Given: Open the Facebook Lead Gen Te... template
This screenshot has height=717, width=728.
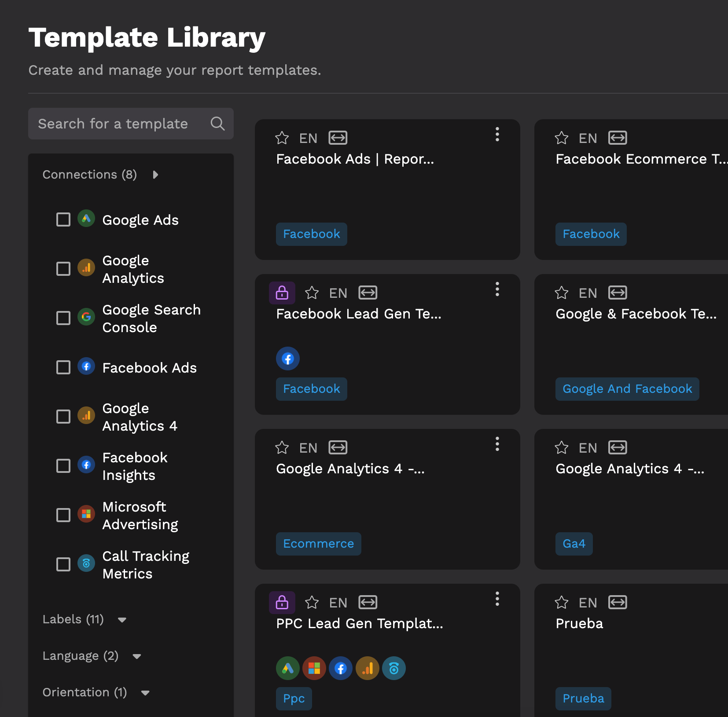Looking at the screenshot, I should pos(359,314).
